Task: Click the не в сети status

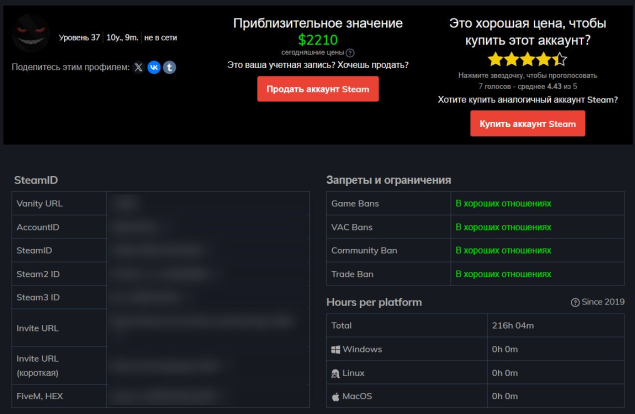Action: coord(161,38)
